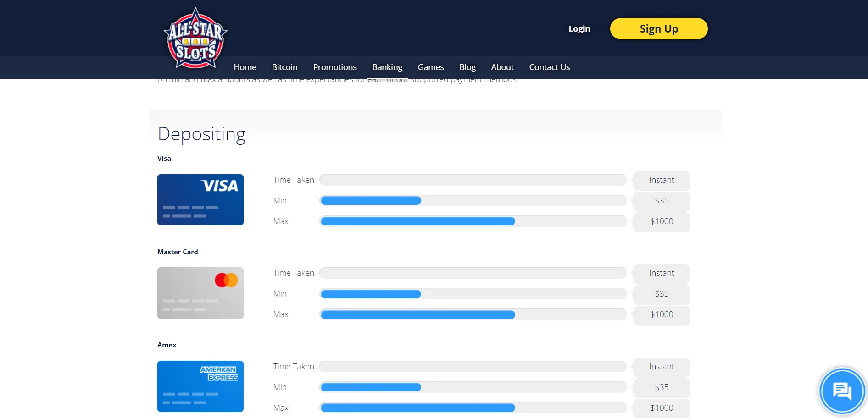The width and height of the screenshot is (868, 418).
Task: Click the Amex '$35' minimum value
Action: tap(662, 388)
